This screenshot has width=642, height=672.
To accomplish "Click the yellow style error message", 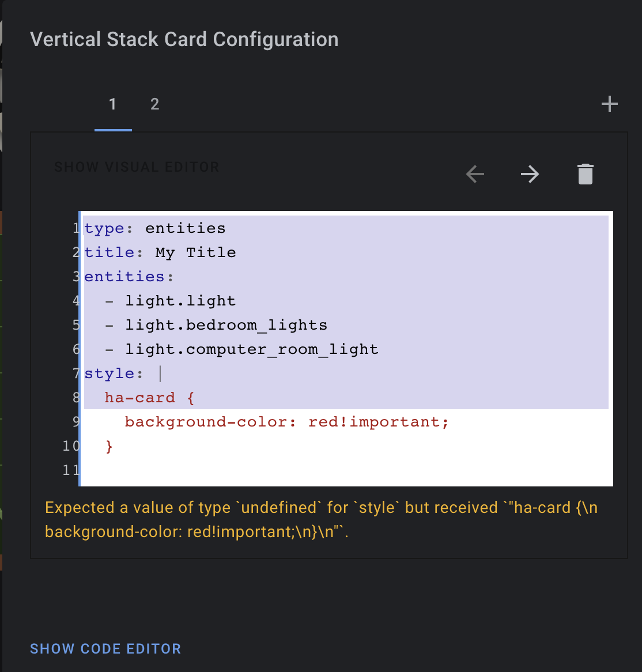I will (320, 519).
